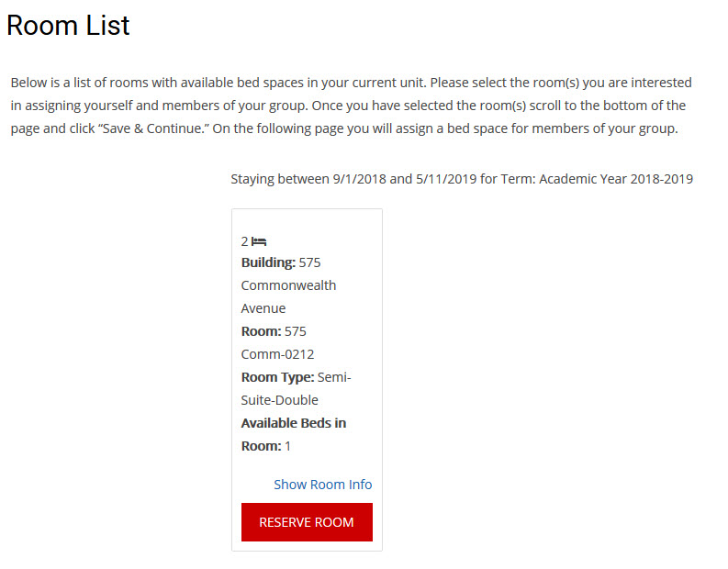The width and height of the screenshot is (728, 569).
Task: Click the instruction paragraph's first line
Action: point(351,83)
